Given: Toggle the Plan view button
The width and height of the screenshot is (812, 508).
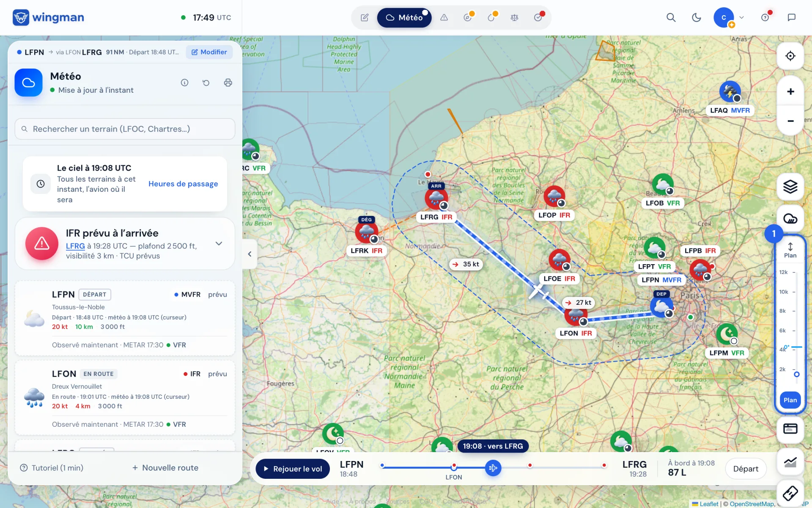Looking at the screenshot, I should coord(790,400).
